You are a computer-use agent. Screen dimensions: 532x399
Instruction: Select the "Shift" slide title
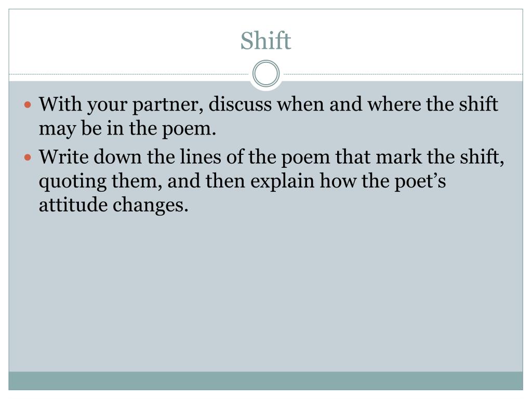click(x=265, y=41)
